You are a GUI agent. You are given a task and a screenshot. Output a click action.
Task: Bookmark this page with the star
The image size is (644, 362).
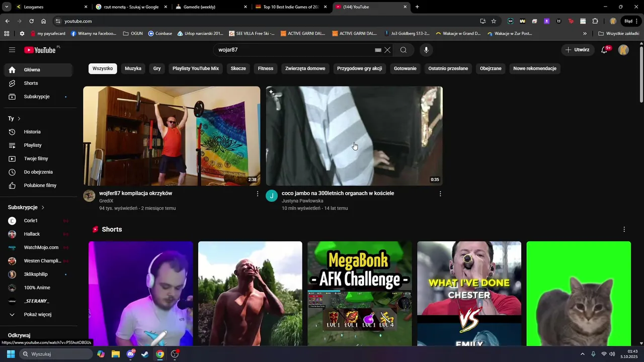[494, 21]
